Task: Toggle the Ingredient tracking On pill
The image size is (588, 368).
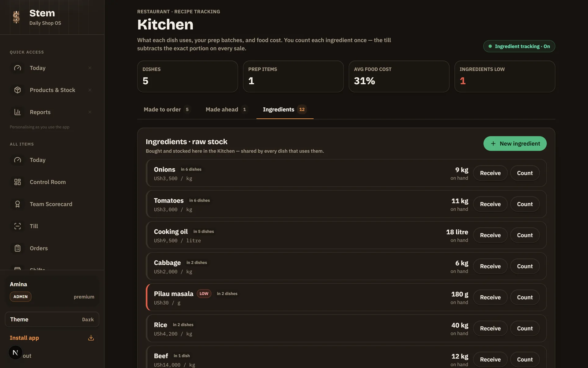Action: coord(519,46)
